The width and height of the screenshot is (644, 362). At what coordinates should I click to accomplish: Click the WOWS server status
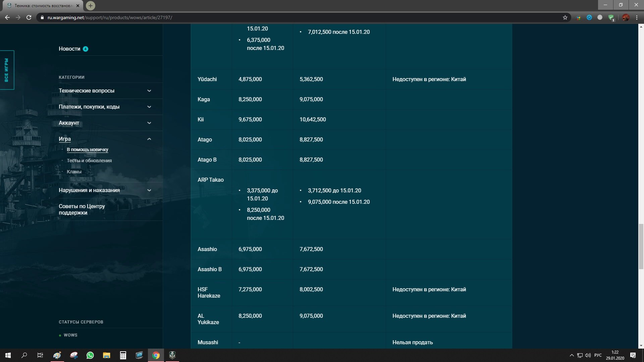70,335
